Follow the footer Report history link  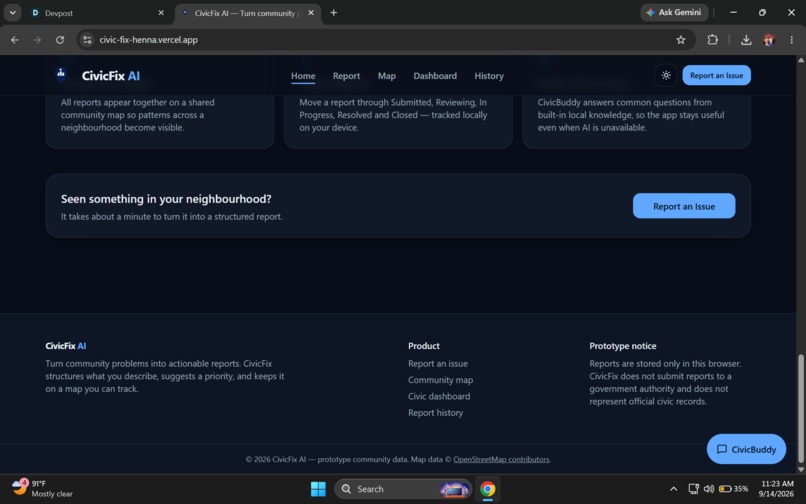(x=435, y=413)
